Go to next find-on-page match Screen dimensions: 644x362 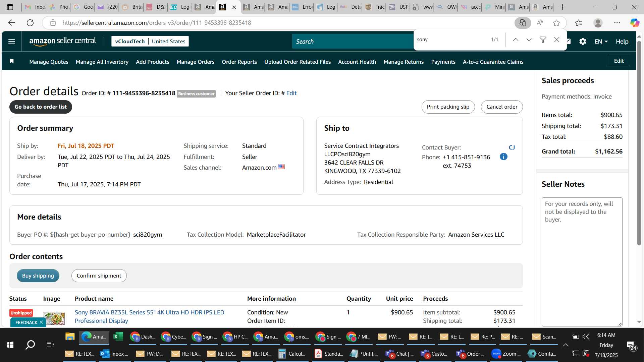pos(529,40)
